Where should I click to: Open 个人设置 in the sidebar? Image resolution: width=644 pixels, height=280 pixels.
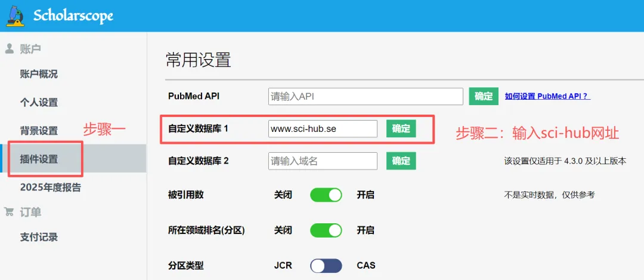point(39,102)
